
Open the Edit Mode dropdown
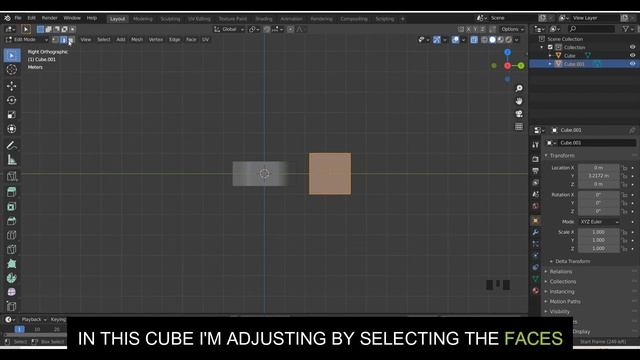27,40
